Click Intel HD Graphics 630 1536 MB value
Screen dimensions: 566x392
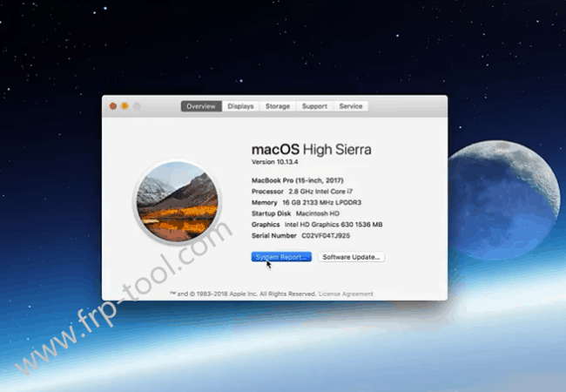pyautogui.click(x=334, y=225)
